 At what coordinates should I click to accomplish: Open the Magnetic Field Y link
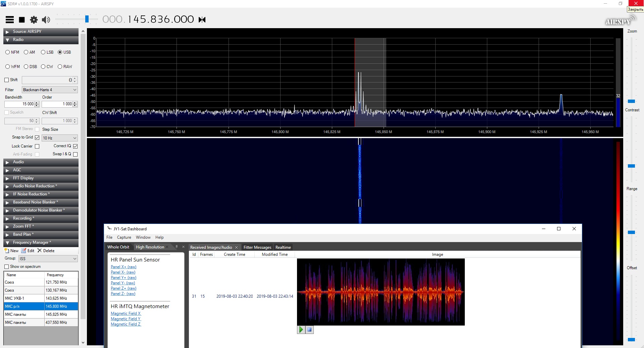(126, 319)
